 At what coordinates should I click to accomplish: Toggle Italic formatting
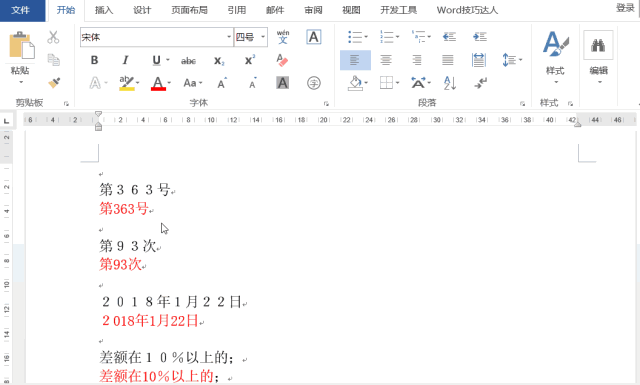(125, 60)
